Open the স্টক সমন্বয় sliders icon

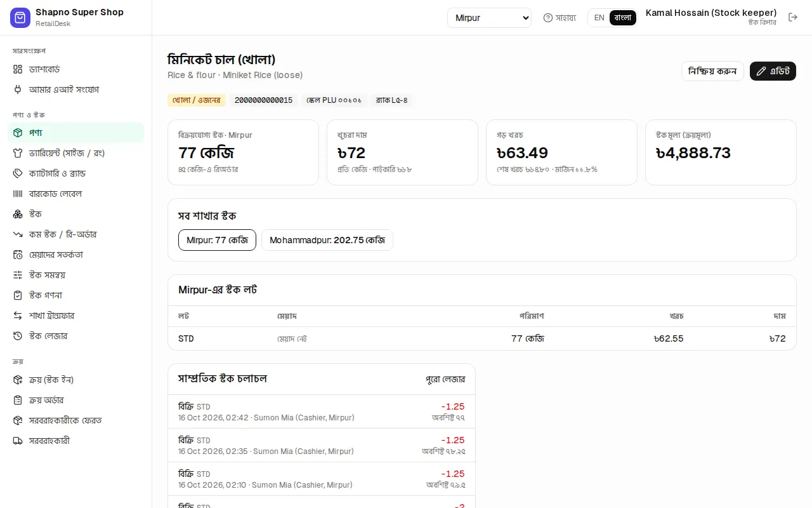[18, 275]
